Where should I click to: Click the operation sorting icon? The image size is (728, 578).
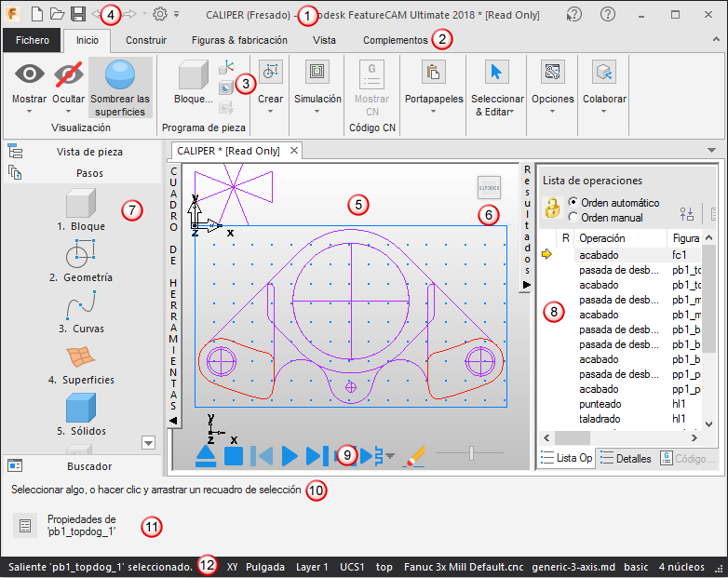point(687,213)
